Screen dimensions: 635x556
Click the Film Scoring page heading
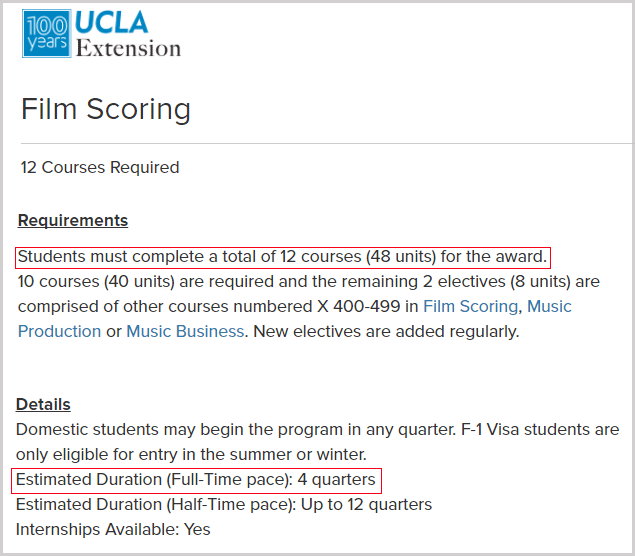tap(106, 109)
